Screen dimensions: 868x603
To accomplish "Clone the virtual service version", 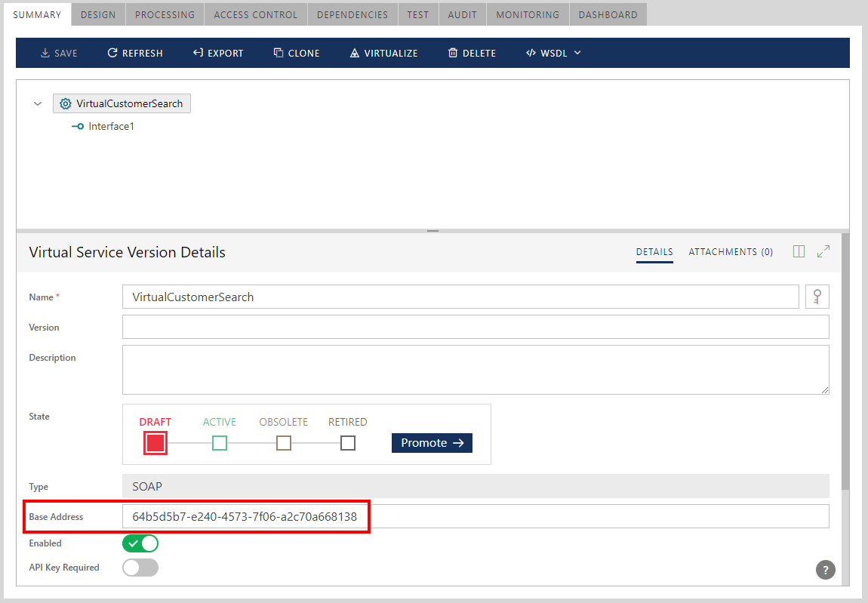I will pos(297,53).
